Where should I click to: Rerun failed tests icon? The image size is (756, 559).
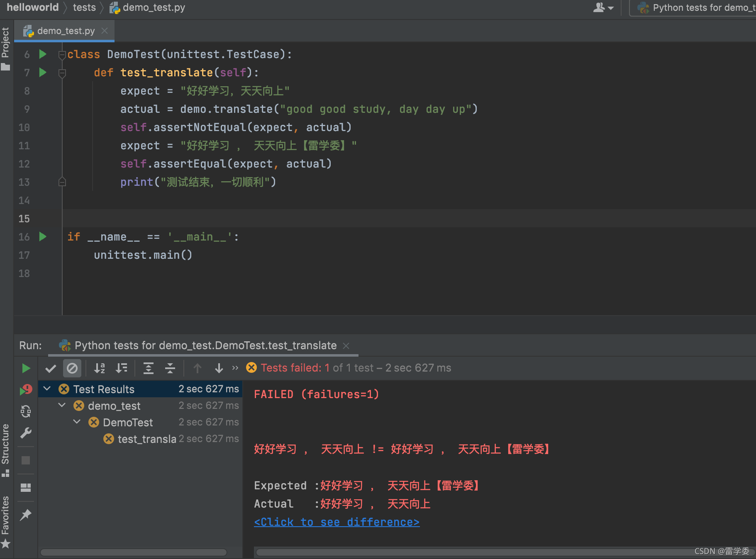(26, 389)
